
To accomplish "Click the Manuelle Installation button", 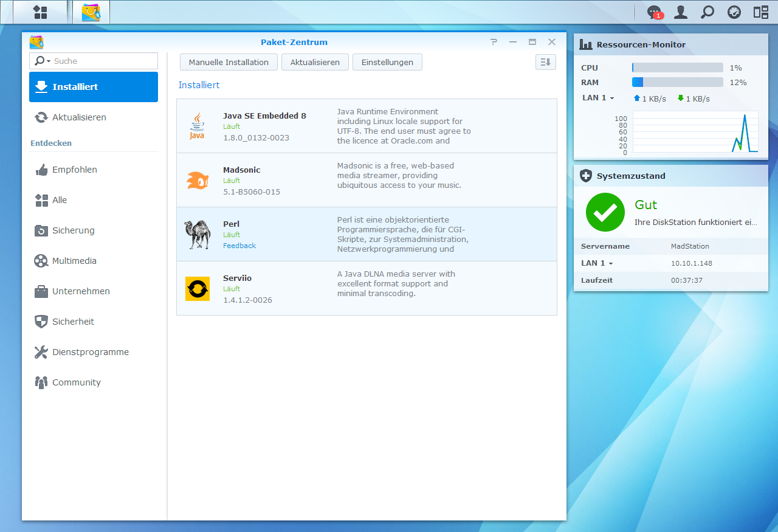I will [229, 62].
